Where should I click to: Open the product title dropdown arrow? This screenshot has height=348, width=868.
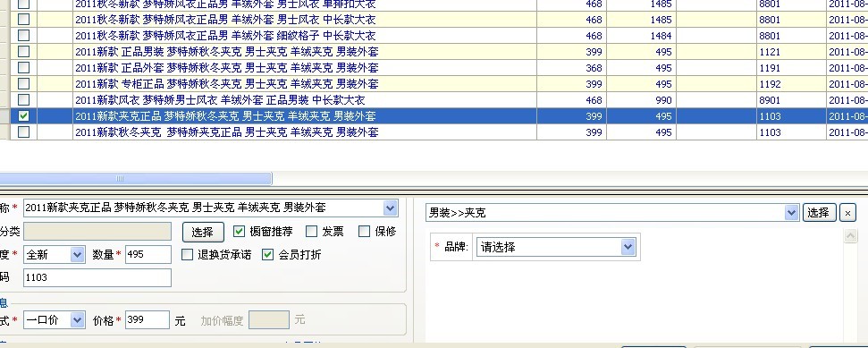391,208
